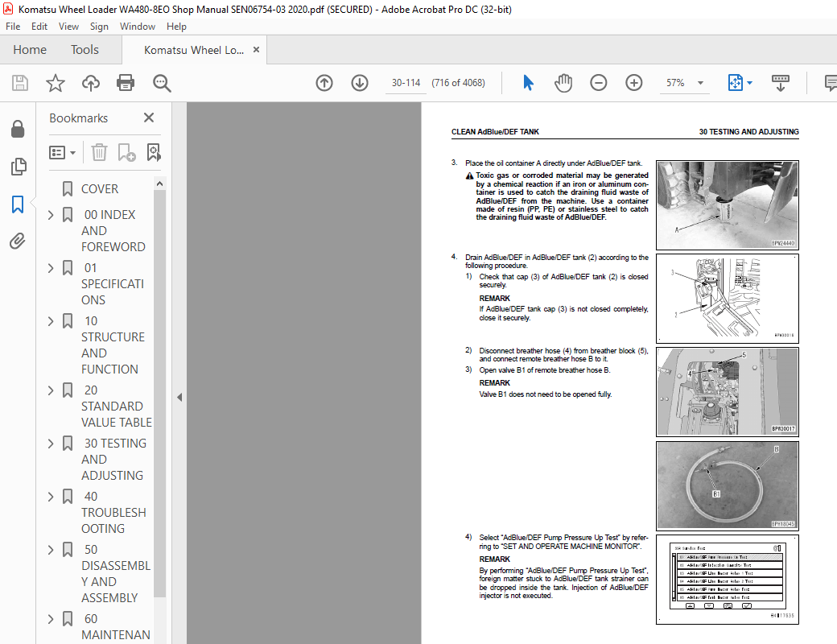Find current bookmark icon
The image size is (837, 644).
[x=154, y=153]
